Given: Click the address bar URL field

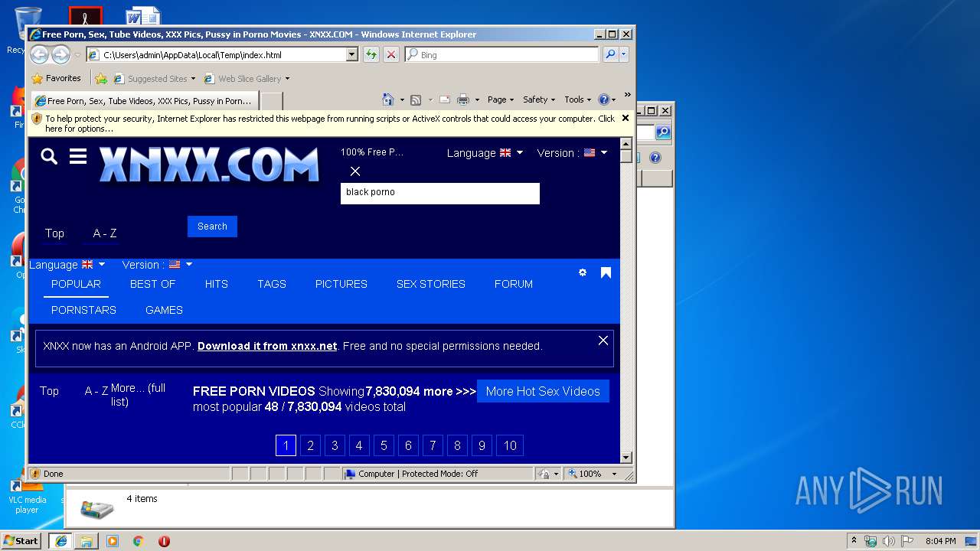Looking at the screenshot, I should [x=223, y=54].
